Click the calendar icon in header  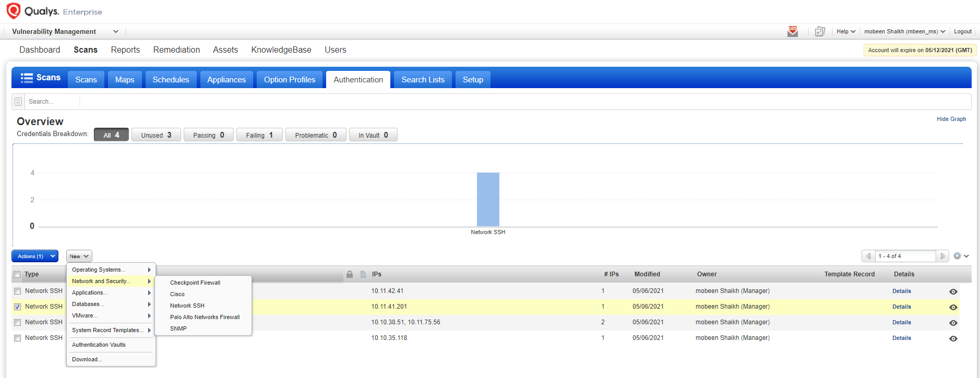[x=820, y=32]
